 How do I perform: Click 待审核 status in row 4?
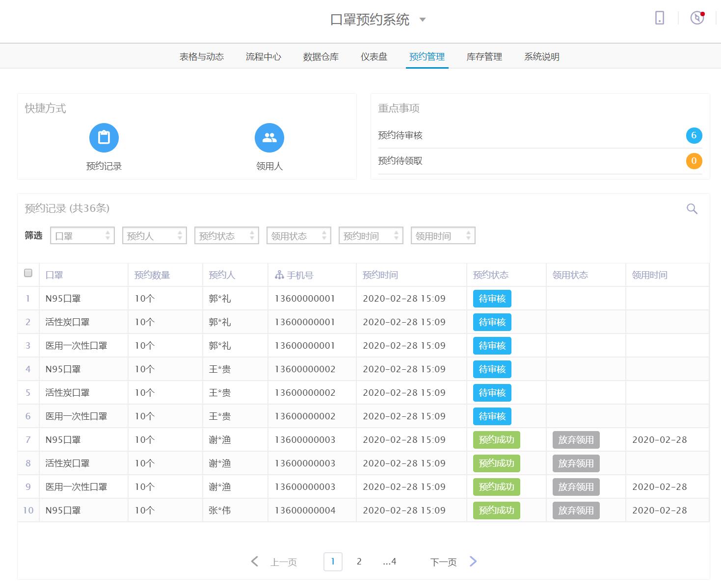pos(492,369)
